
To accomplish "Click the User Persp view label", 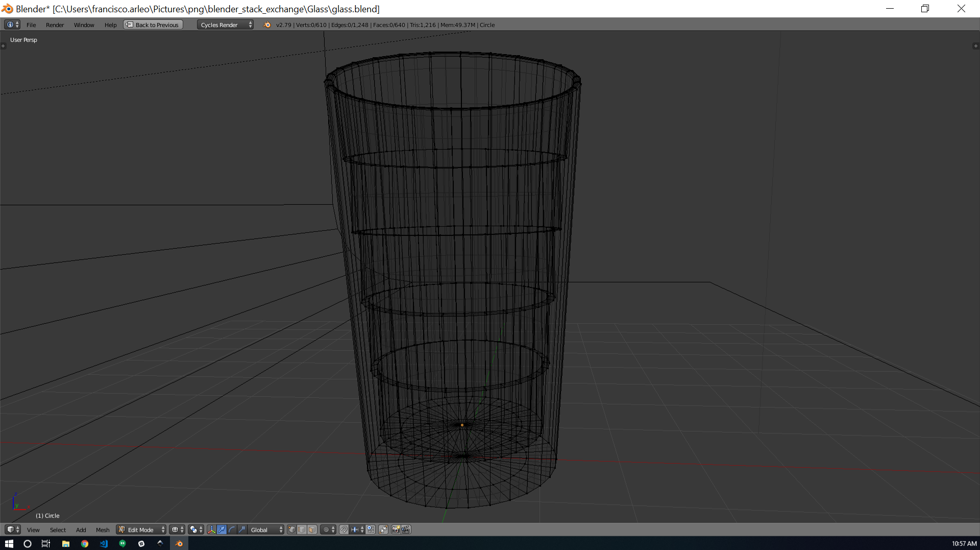I will coord(23,40).
